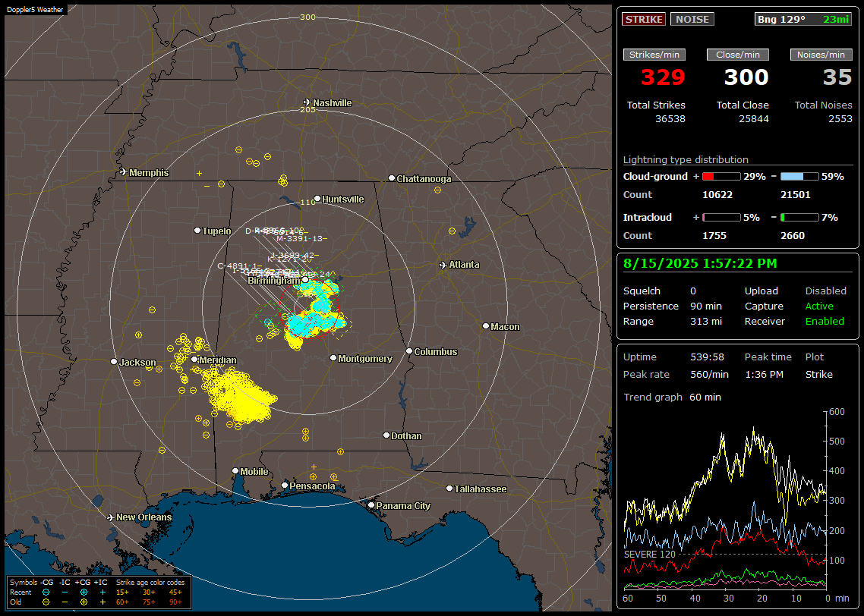Select the Pensacola city marker dot

[285, 485]
